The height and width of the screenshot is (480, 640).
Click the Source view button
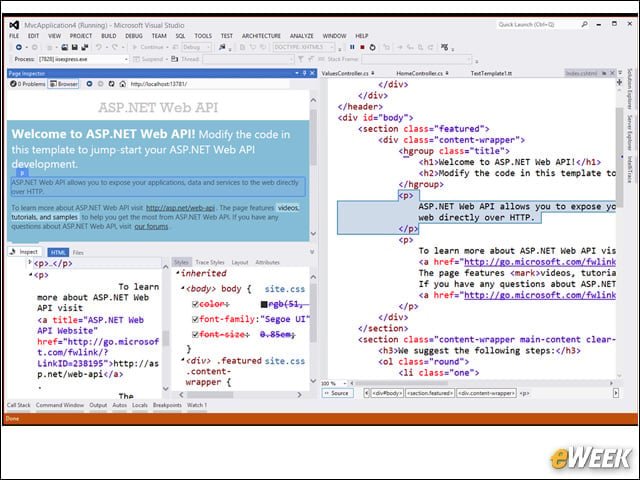(x=338, y=393)
